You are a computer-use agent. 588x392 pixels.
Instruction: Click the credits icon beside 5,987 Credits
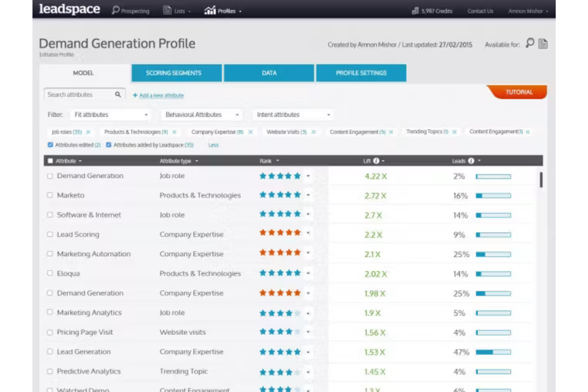point(415,11)
